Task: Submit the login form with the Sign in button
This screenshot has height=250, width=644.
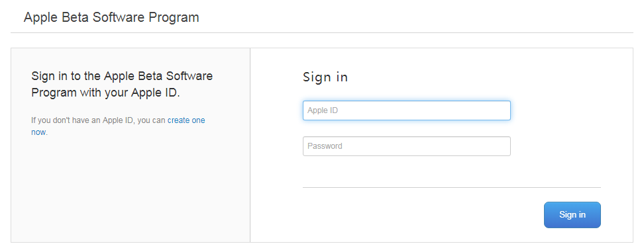Action: [x=572, y=215]
